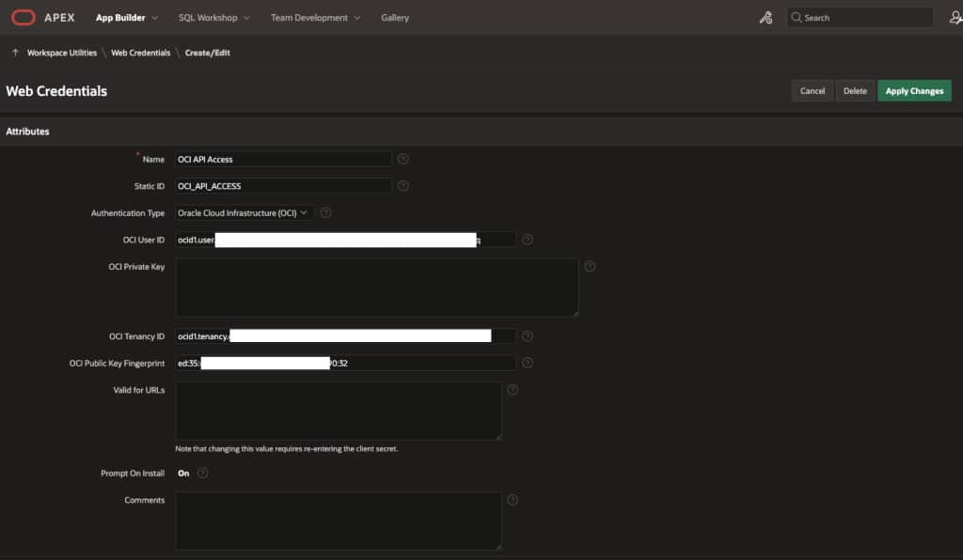Show help for the Static ID field
This screenshot has height=560, width=963.
pyautogui.click(x=403, y=186)
